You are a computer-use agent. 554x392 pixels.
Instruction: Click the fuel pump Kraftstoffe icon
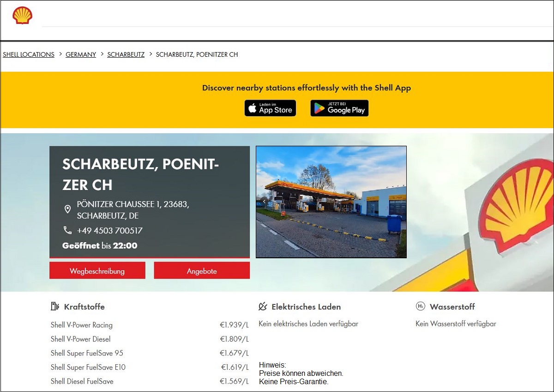coord(55,306)
